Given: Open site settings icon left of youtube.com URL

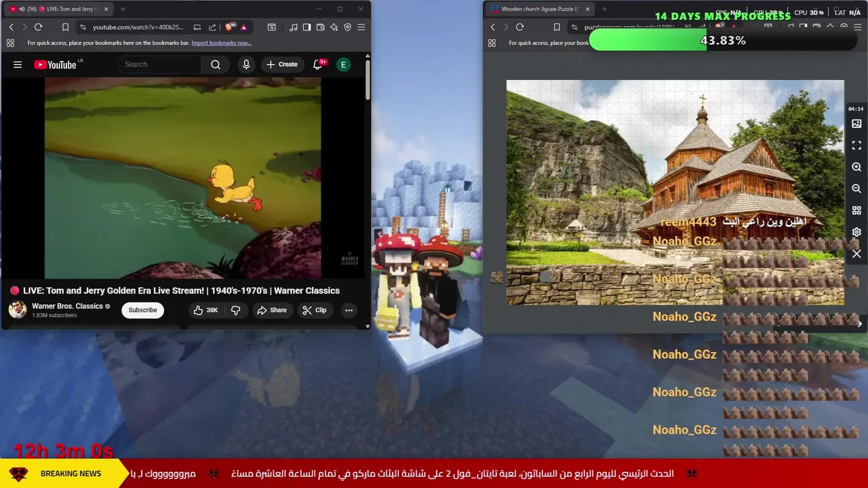Looking at the screenshot, I should click(83, 27).
